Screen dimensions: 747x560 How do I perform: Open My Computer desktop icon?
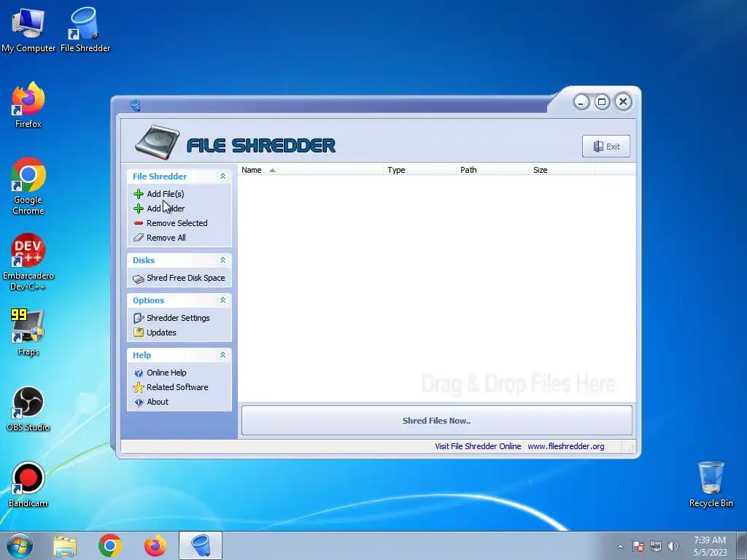point(28,30)
